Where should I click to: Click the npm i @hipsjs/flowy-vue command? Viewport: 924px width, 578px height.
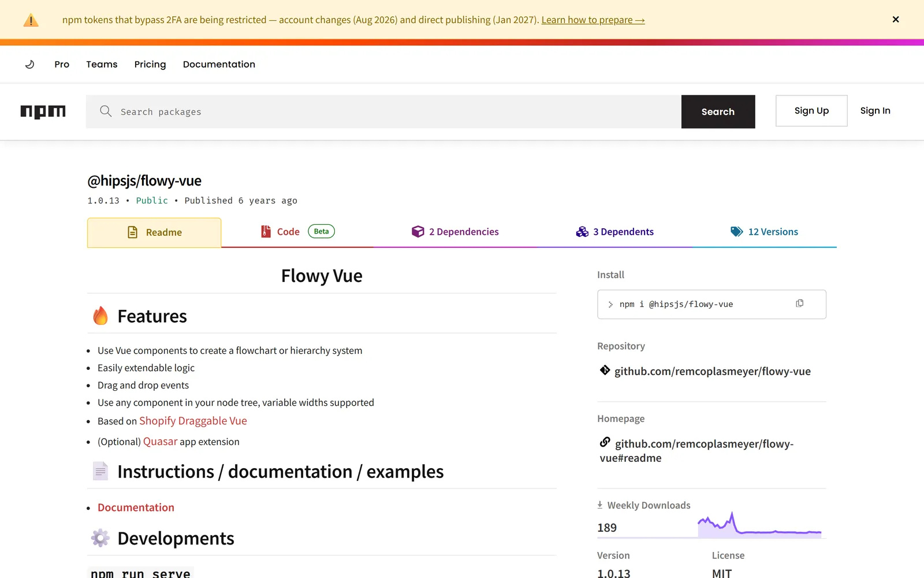point(676,304)
